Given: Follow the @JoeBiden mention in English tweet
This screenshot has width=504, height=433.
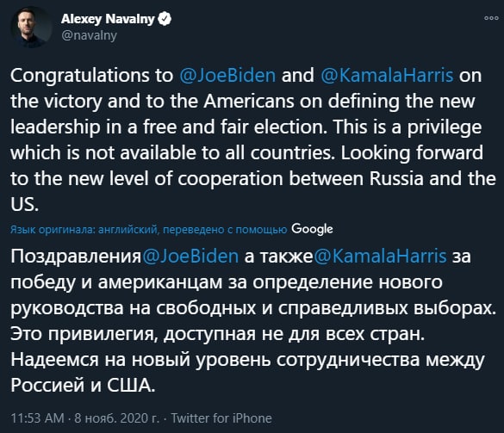Looking at the screenshot, I should (227, 76).
